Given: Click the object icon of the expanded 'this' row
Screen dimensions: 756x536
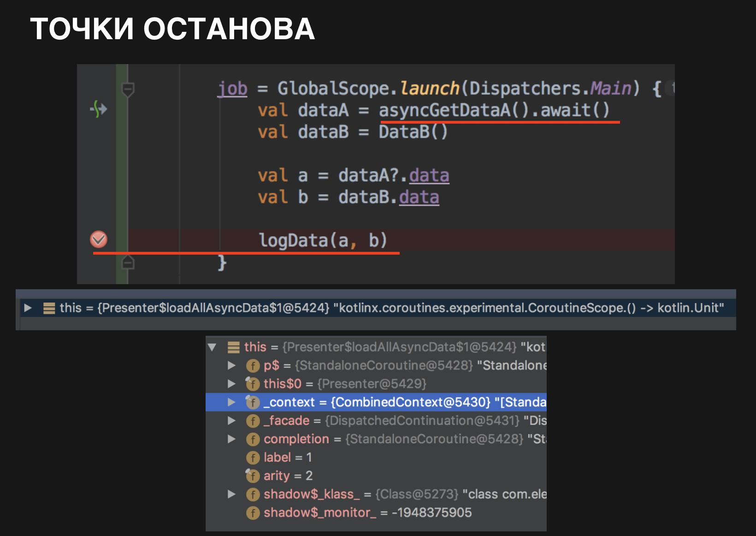Looking at the screenshot, I should [x=234, y=347].
